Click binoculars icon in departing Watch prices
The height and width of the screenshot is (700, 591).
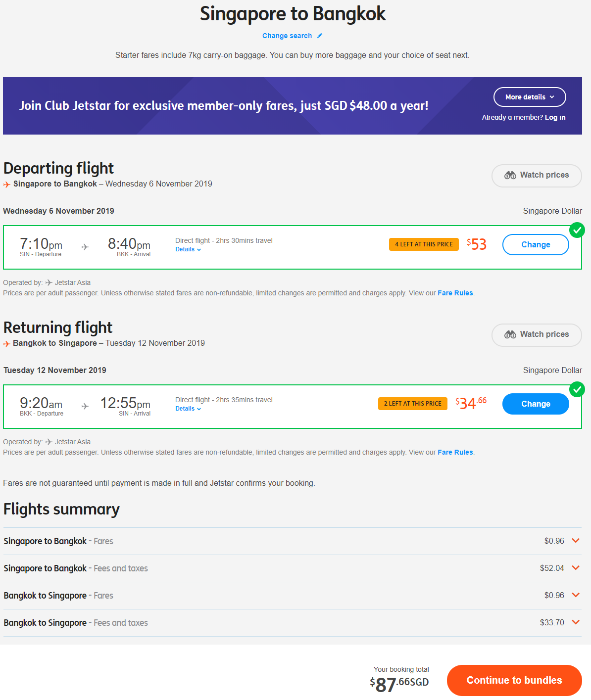(x=510, y=175)
